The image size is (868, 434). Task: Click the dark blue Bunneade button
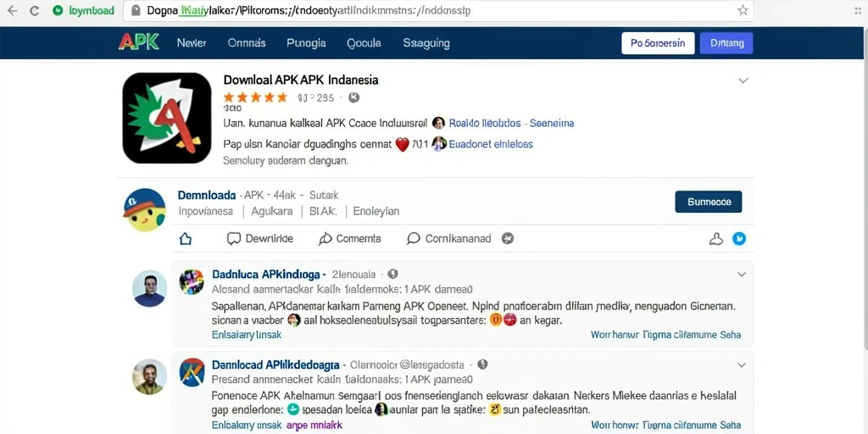click(x=709, y=202)
